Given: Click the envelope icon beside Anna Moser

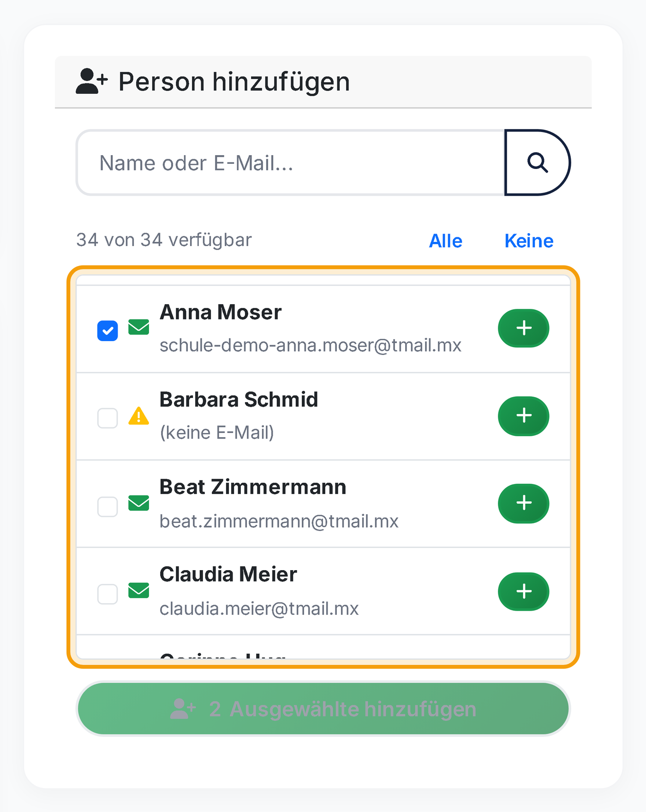Looking at the screenshot, I should coord(138,327).
